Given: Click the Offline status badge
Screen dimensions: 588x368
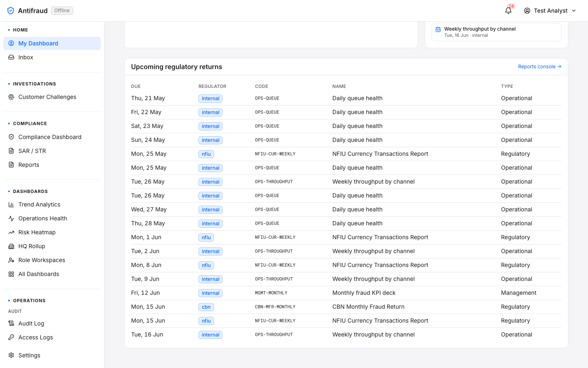Looking at the screenshot, I should [62, 11].
